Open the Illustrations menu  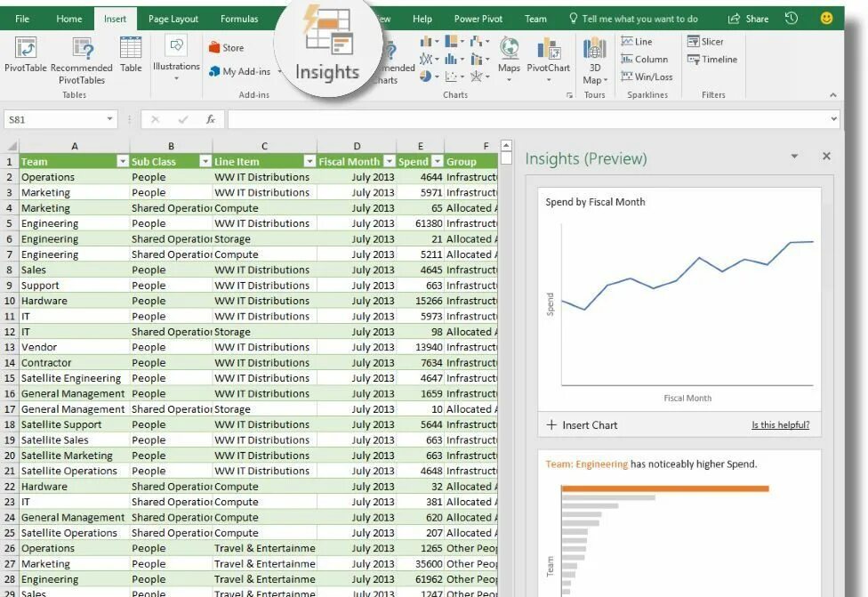176,58
